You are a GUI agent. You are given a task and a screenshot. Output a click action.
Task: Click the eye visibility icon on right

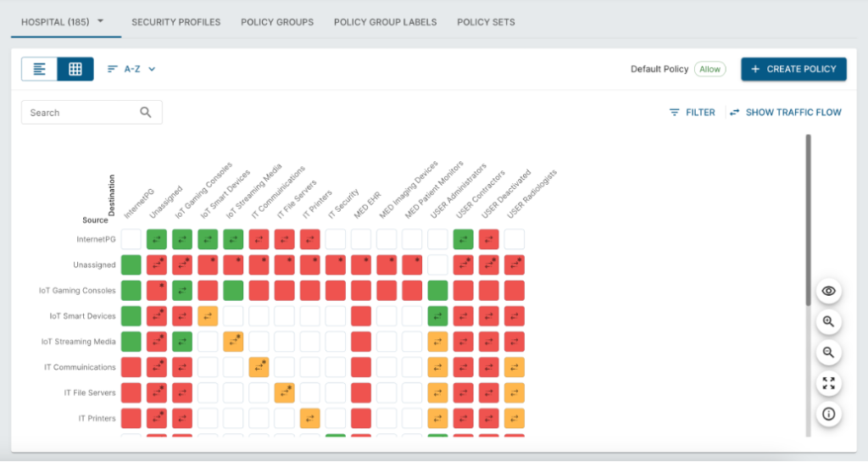click(828, 292)
